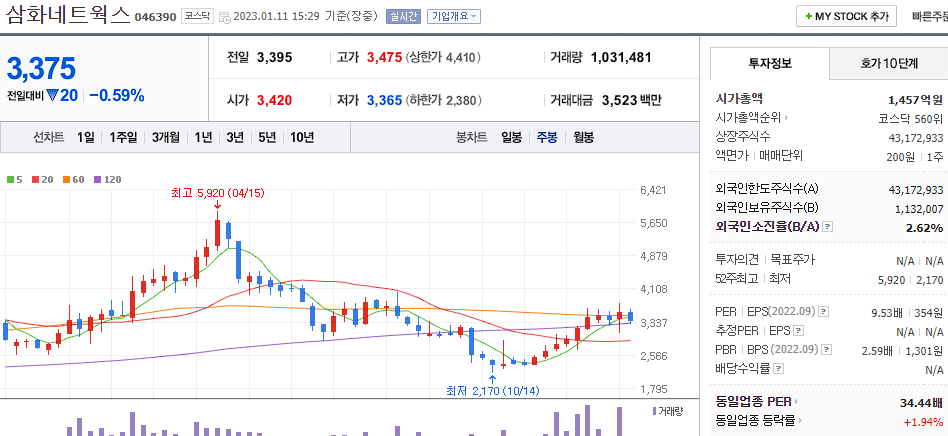Select the 3개월 line chart period
Image resolution: width=948 pixels, height=436 pixels.
(x=166, y=137)
